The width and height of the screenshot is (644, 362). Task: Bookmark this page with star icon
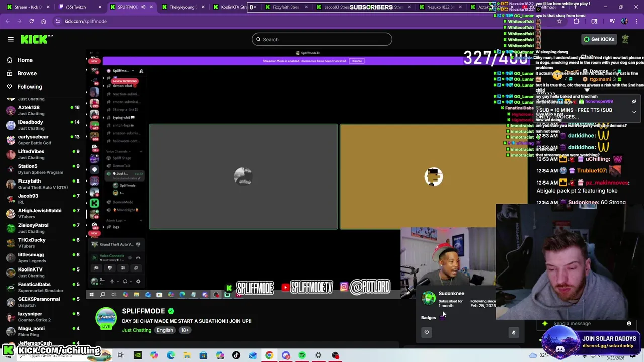[559, 21]
